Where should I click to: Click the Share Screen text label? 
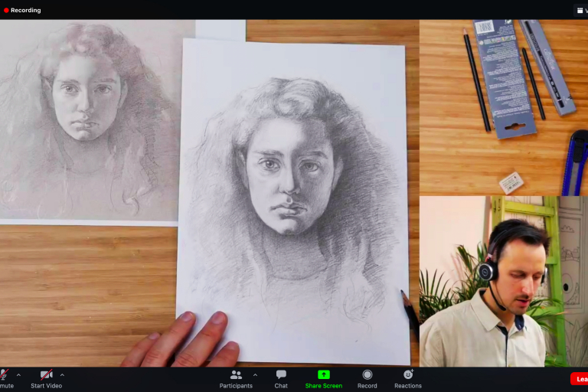tap(324, 386)
